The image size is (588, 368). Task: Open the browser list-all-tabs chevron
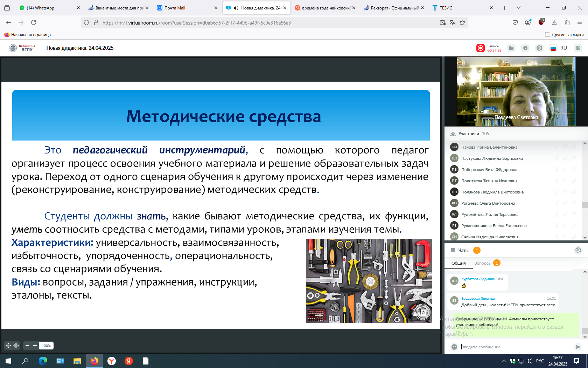[x=518, y=8]
